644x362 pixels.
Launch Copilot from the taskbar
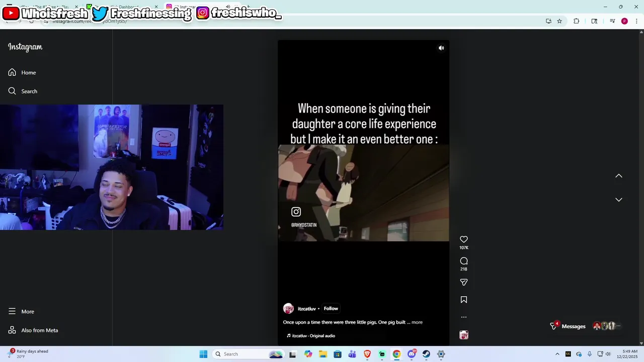pos(308,354)
